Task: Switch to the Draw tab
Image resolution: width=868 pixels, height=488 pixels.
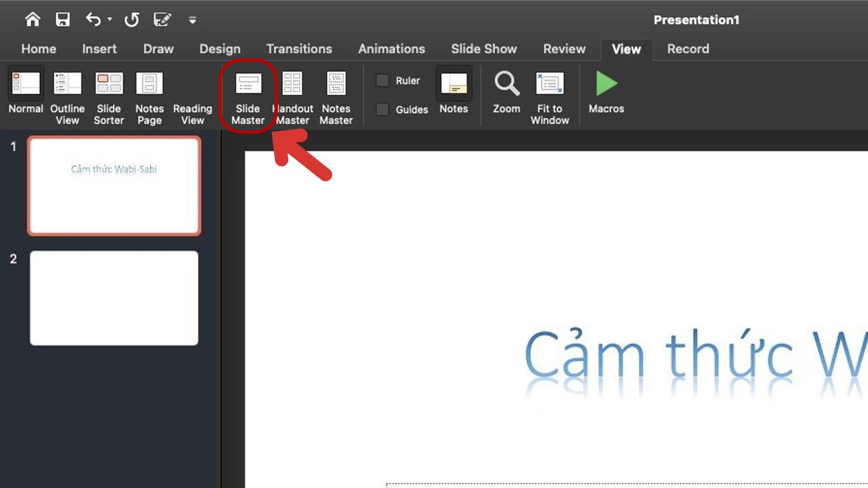Action: coord(159,49)
